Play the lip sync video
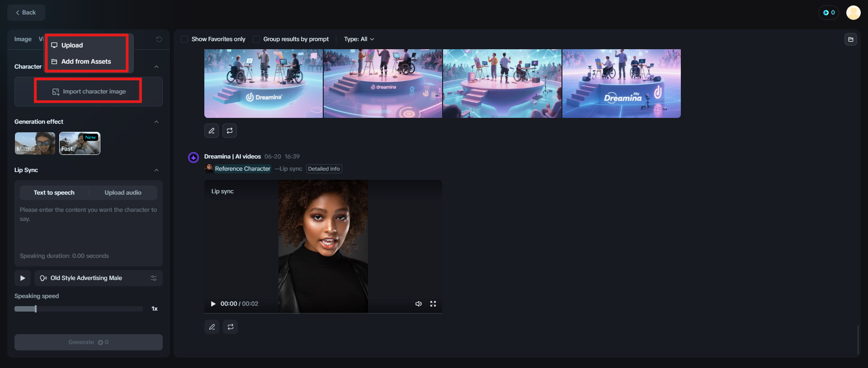Screen dimensions: 868x368 point(213,304)
